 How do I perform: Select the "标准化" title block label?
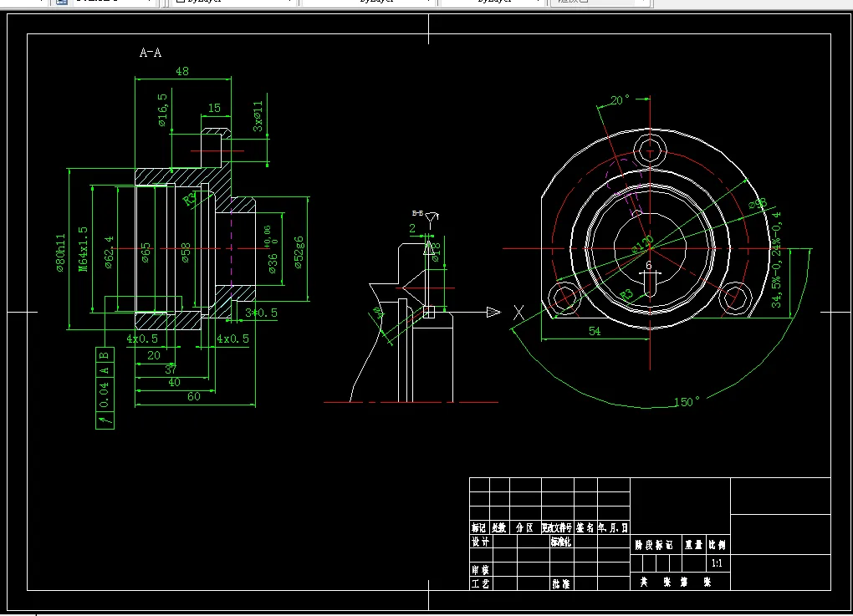pyautogui.click(x=561, y=542)
